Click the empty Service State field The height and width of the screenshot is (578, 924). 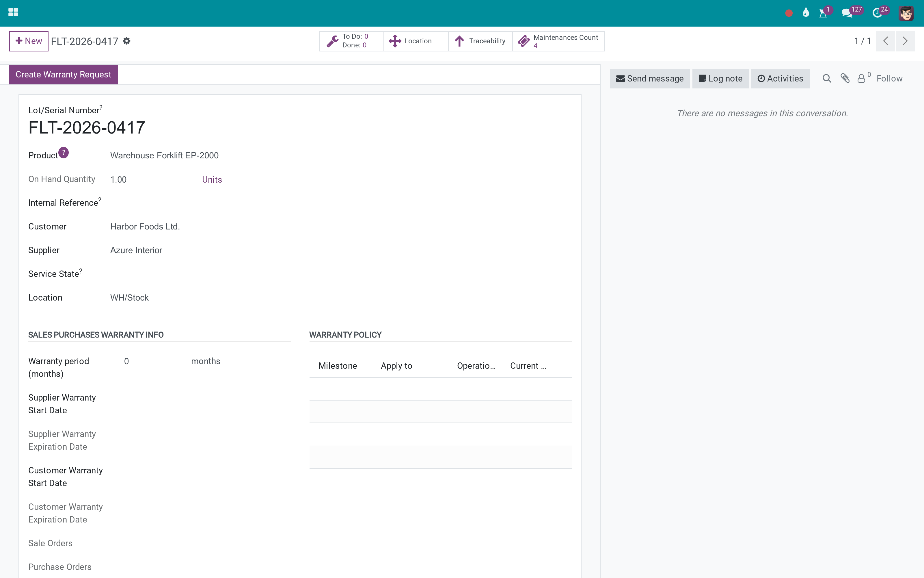click(x=200, y=274)
